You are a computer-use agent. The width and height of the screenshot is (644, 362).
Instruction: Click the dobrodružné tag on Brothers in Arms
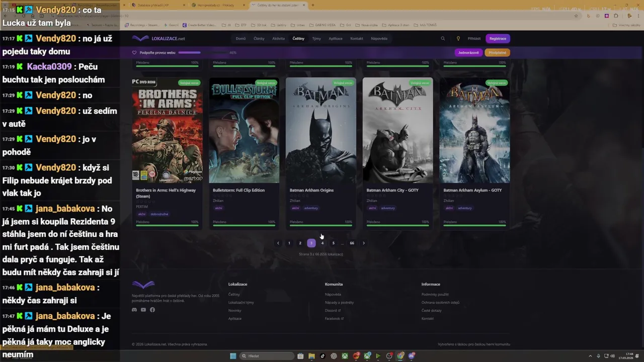pos(159,214)
